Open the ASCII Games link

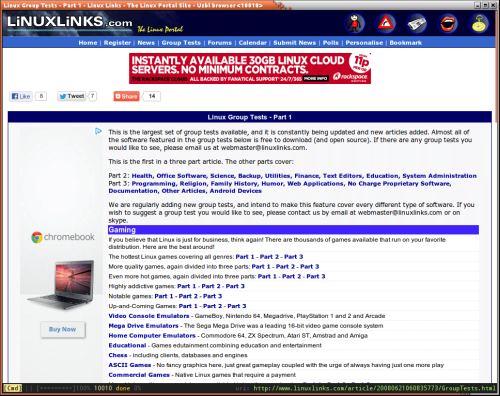click(x=130, y=365)
